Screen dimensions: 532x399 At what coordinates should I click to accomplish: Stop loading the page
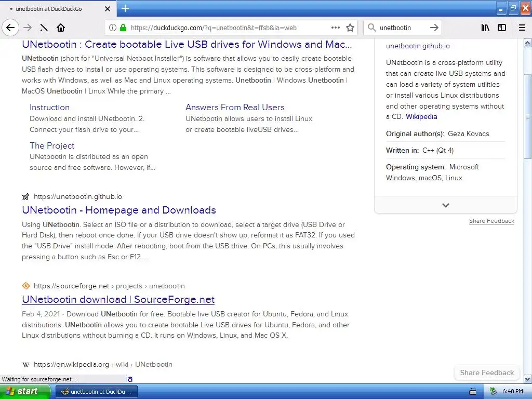(x=44, y=28)
